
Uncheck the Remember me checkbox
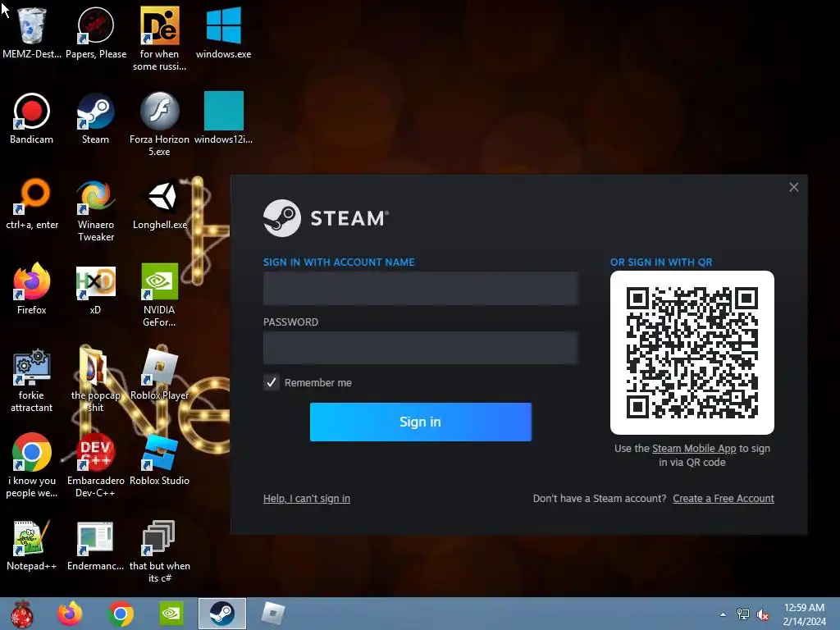coord(271,382)
